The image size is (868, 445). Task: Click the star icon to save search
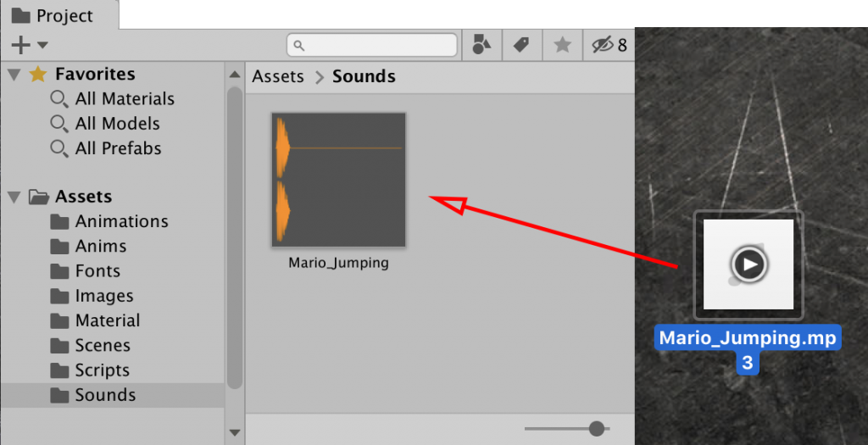(x=563, y=45)
